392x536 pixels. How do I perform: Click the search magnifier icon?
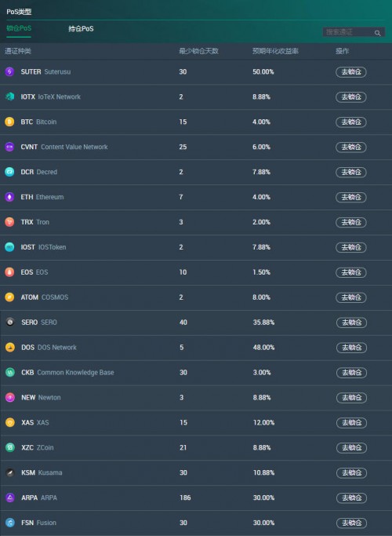[377, 33]
